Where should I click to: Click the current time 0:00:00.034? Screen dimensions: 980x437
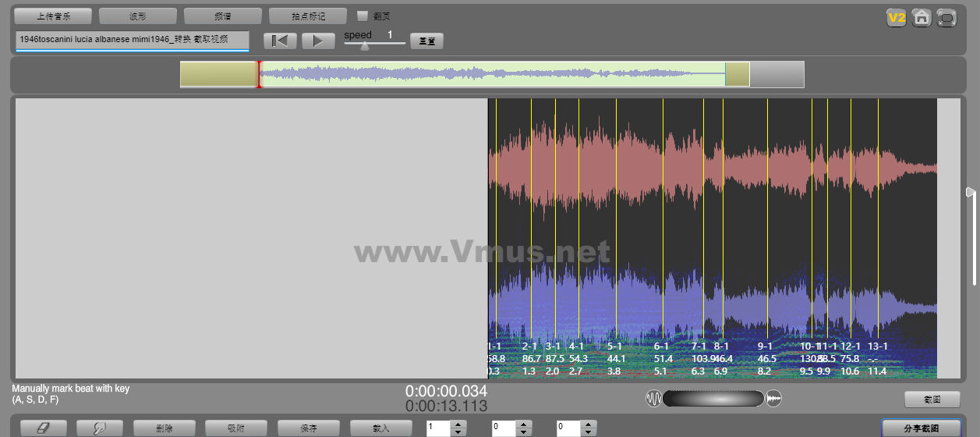(446, 391)
